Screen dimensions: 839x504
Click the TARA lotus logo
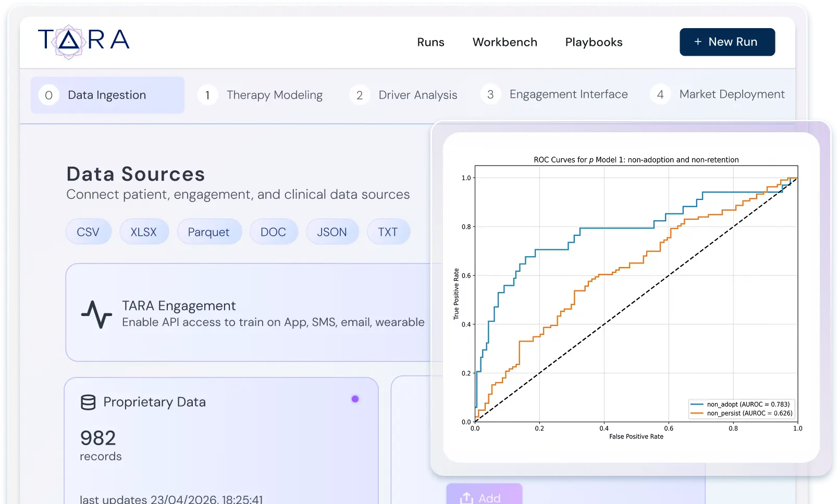click(x=84, y=41)
